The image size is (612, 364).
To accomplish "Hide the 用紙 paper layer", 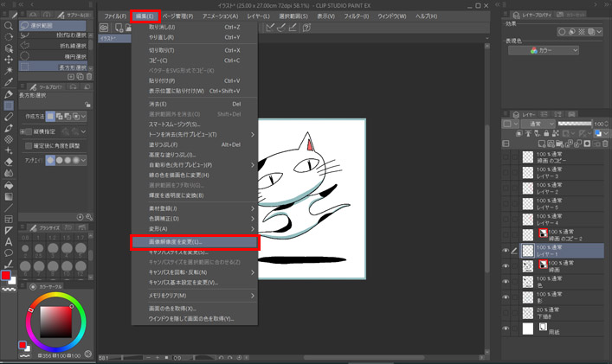I will coord(506,329).
